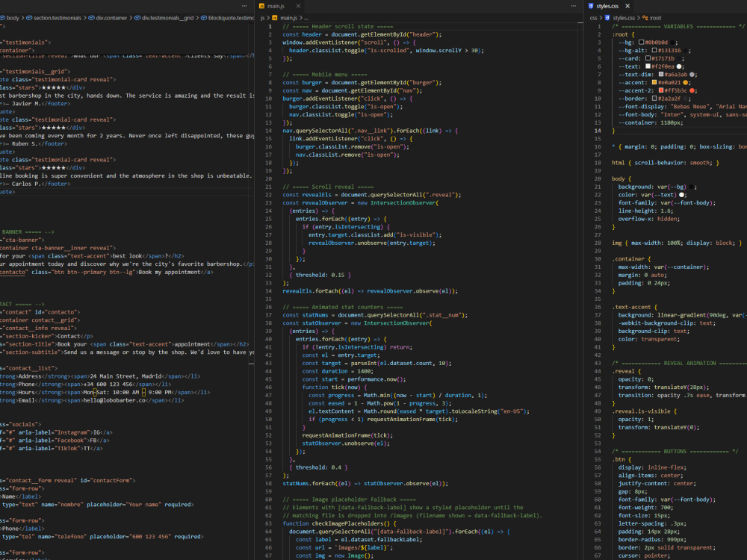Click the CSS file icon on styles.css tab
Image resolution: width=747 pixels, height=560 pixels.
[x=591, y=6]
